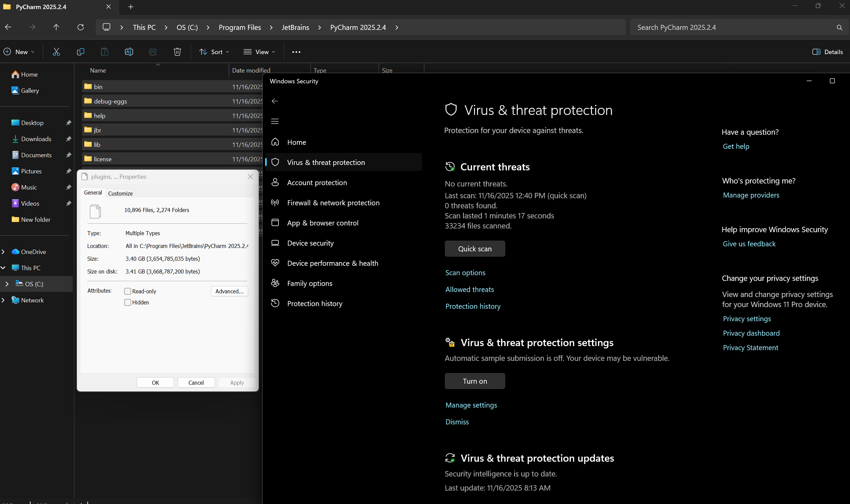The height and width of the screenshot is (504, 850).
Task: Open the Sort dropdown menu
Action: [214, 52]
